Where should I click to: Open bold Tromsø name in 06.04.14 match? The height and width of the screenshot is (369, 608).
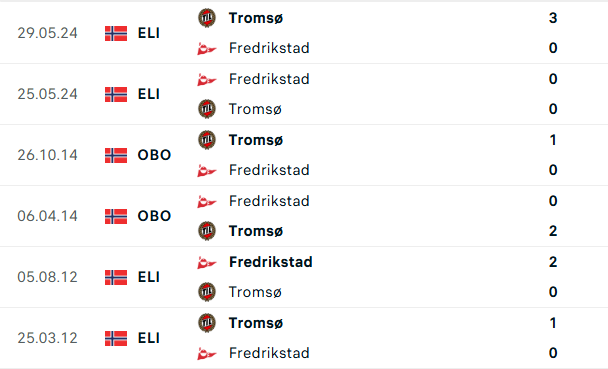256,231
